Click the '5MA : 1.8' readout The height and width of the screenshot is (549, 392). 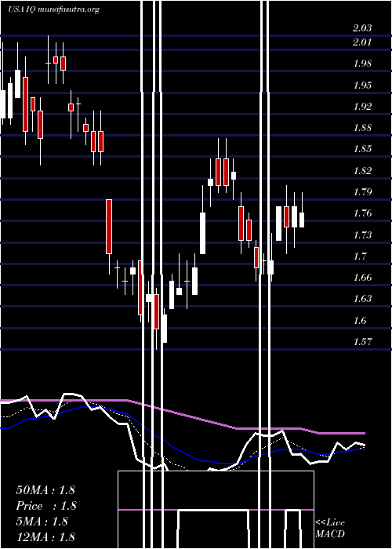pyautogui.click(x=42, y=522)
